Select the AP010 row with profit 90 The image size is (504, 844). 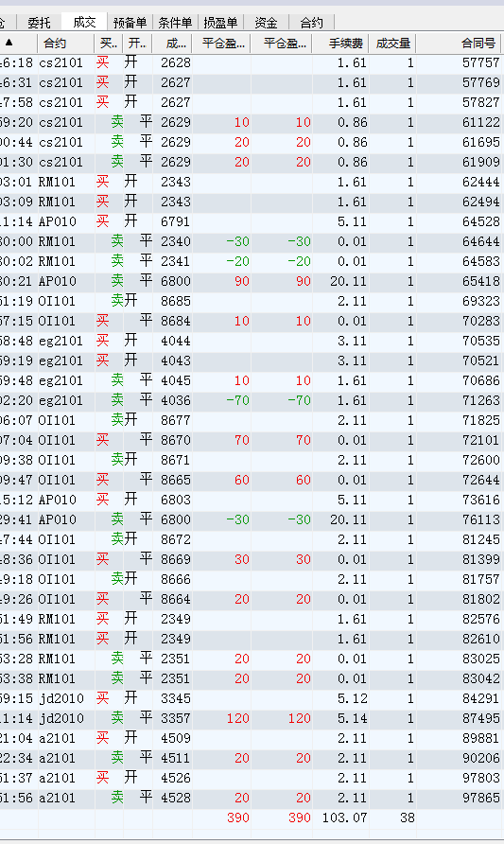(252, 282)
